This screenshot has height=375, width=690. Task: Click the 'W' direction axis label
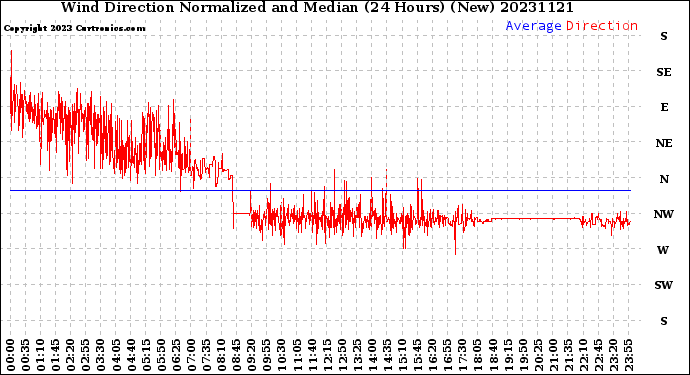click(x=663, y=250)
